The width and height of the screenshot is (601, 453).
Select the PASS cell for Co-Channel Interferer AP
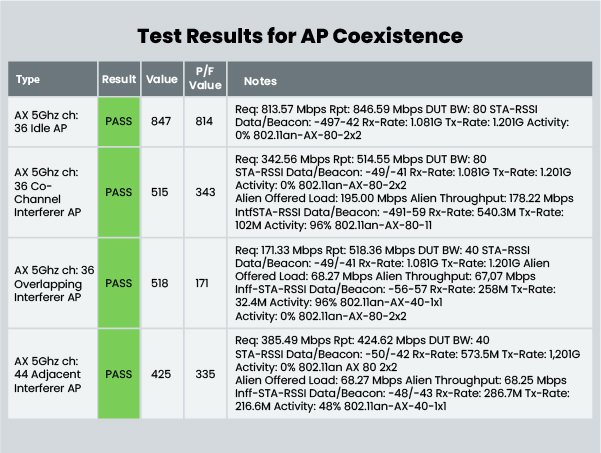tap(119, 190)
